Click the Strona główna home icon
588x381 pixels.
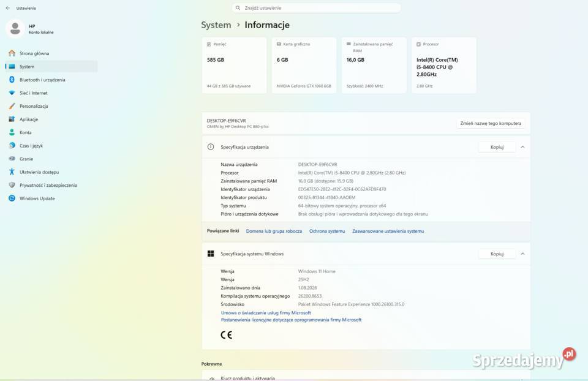[12, 53]
